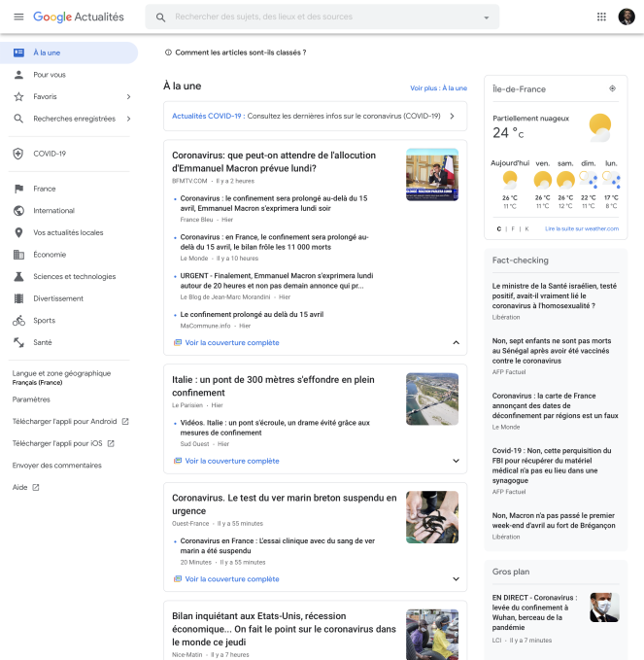644x660 pixels.
Task: Collapse the Macron allocution story card
Action: coord(456,342)
